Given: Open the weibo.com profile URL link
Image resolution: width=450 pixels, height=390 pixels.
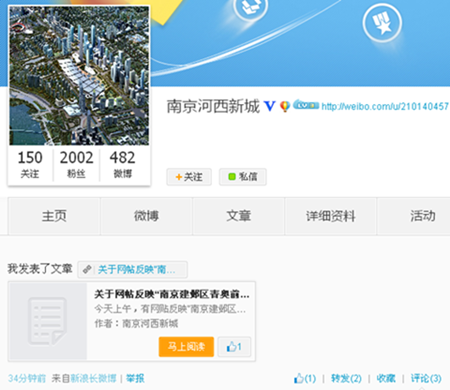Looking at the screenshot, I should coord(385,106).
